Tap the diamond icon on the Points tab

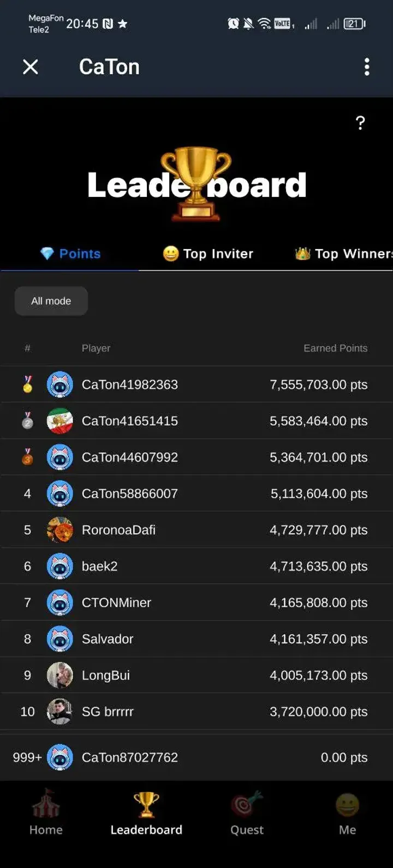pos(49,254)
